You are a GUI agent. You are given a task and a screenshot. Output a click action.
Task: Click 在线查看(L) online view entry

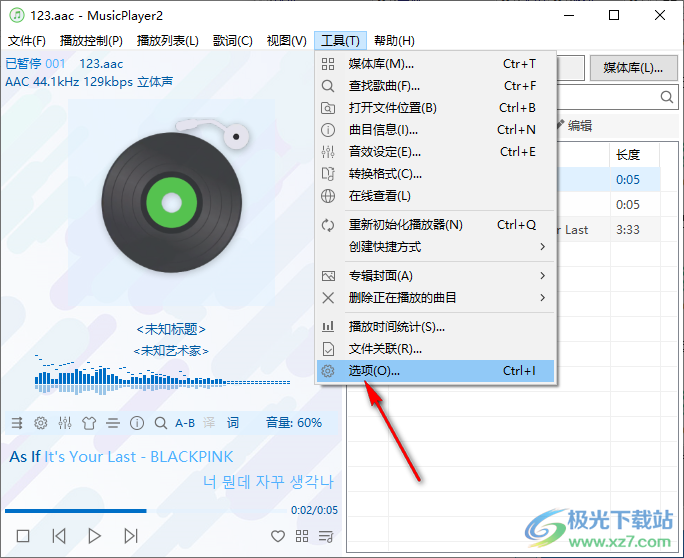pyautogui.click(x=435, y=196)
